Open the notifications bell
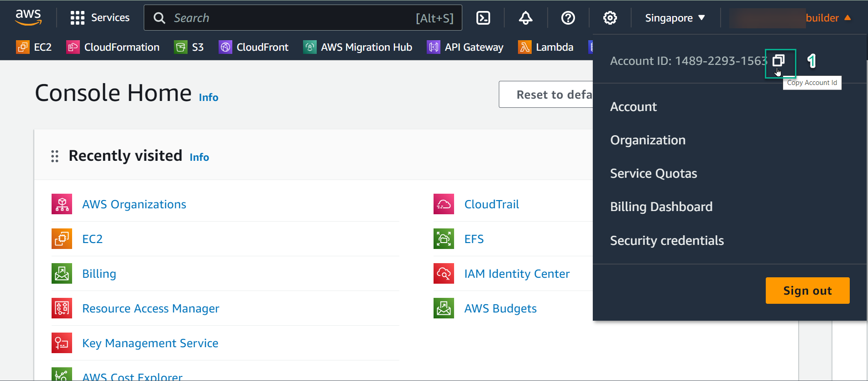 [x=526, y=18]
